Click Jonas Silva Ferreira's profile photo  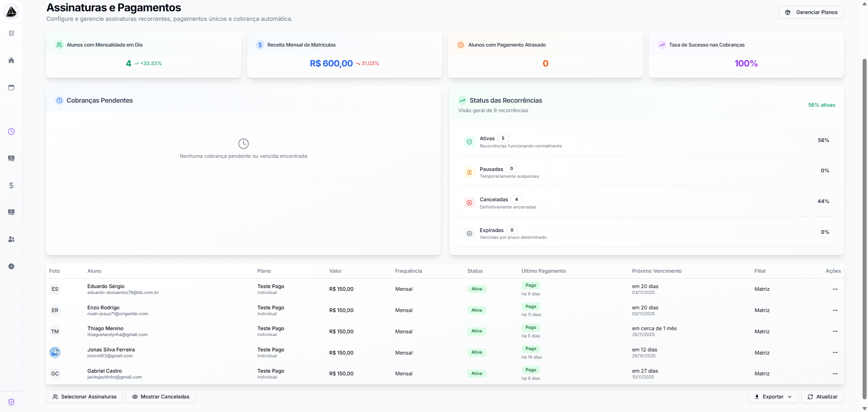coord(55,352)
